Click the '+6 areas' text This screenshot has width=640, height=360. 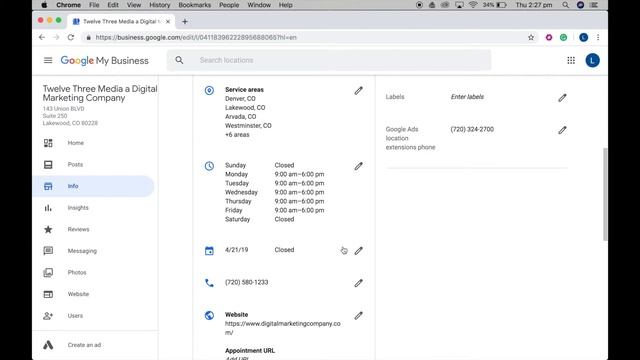pyautogui.click(x=237, y=135)
